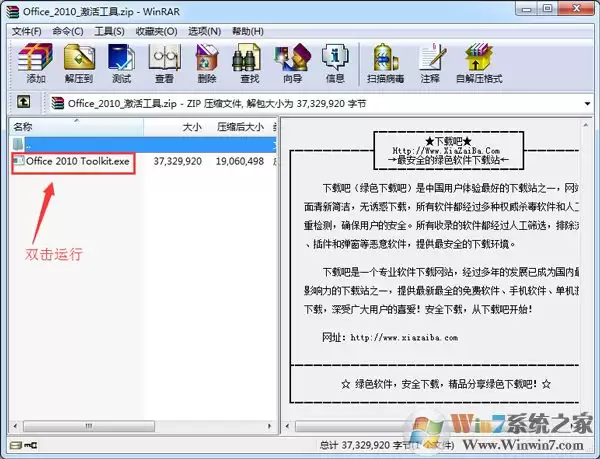This screenshot has width=600, height=459.
Task: Open the 文件(F) menu
Action: 26,31
